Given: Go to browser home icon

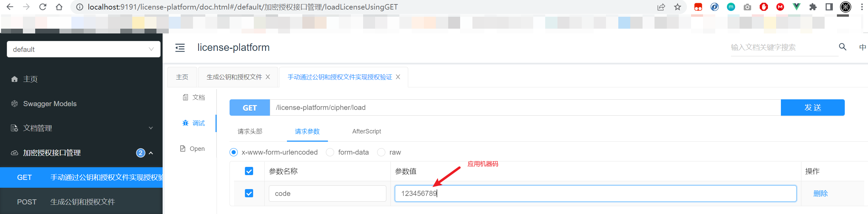Looking at the screenshot, I should click(59, 7).
